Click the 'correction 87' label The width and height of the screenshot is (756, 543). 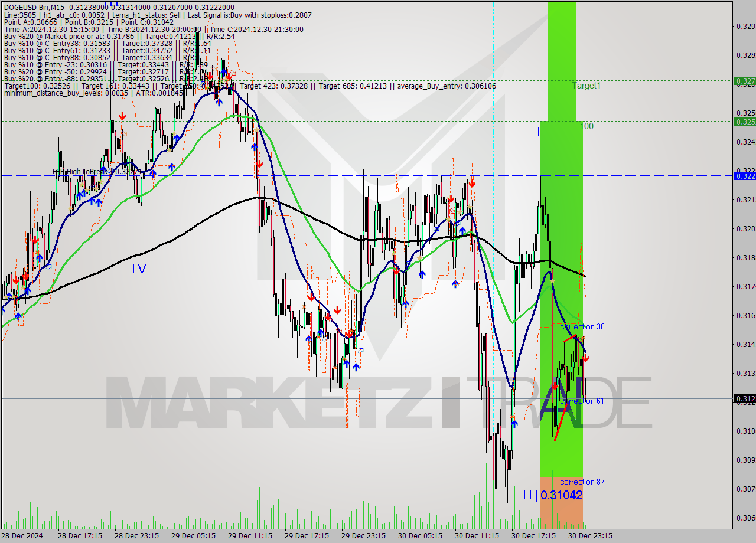582,482
